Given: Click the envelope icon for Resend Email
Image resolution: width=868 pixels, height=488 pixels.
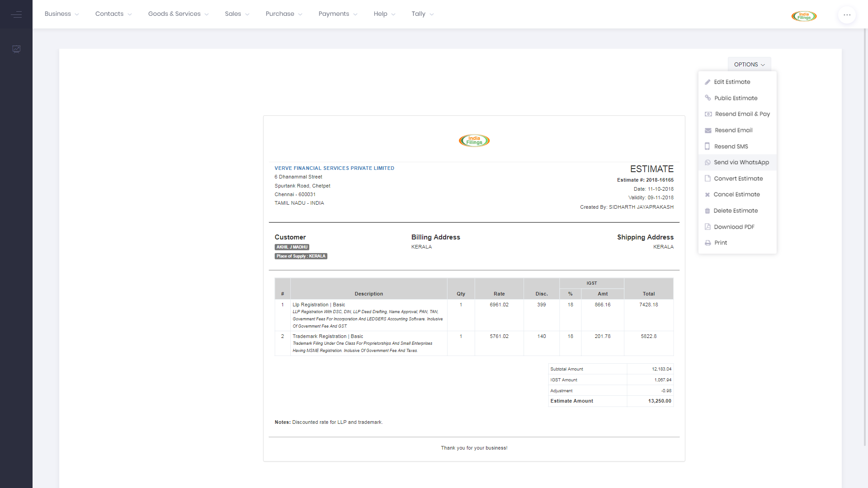Looking at the screenshot, I should coord(708,131).
